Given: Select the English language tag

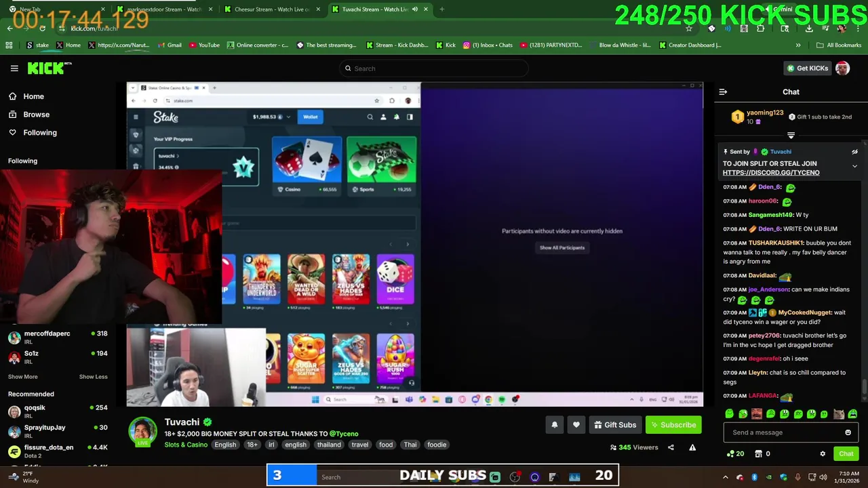Looking at the screenshot, I should 225,445.
